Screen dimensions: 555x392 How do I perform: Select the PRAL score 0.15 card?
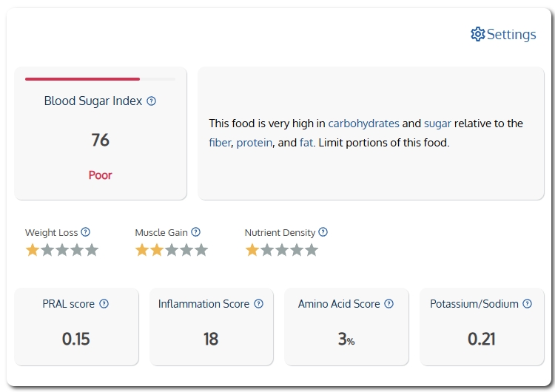coord(76,327)
